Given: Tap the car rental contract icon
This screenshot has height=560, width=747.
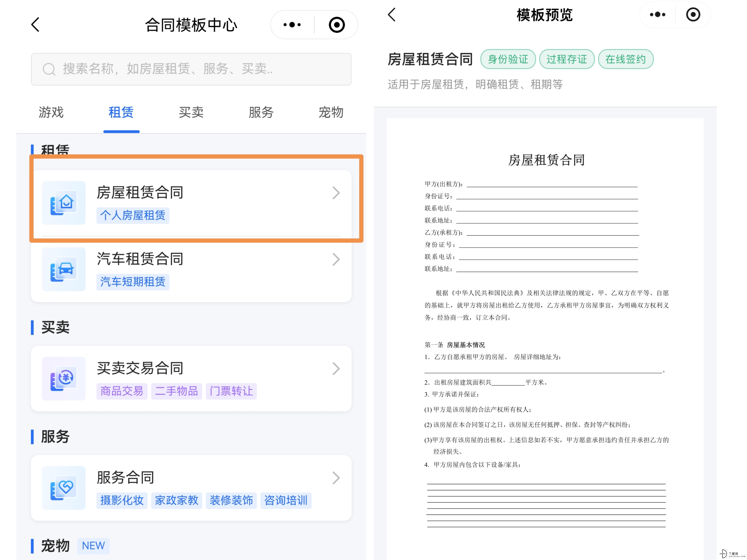Looking at the screenshot, I should (63, 269).
